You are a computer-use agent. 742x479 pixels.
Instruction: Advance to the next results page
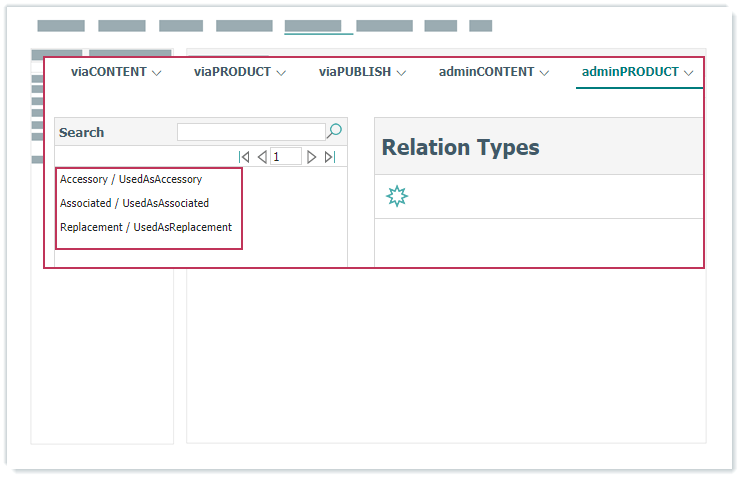[312, 157]
